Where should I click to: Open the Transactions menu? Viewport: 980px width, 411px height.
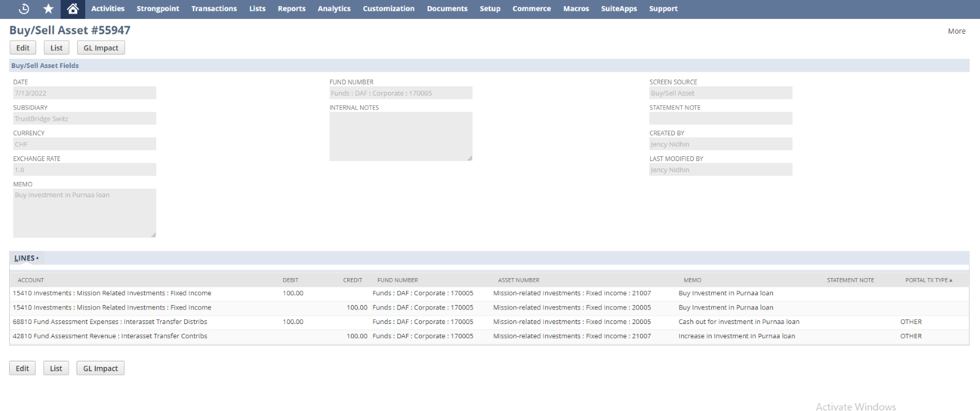(214, 9)
